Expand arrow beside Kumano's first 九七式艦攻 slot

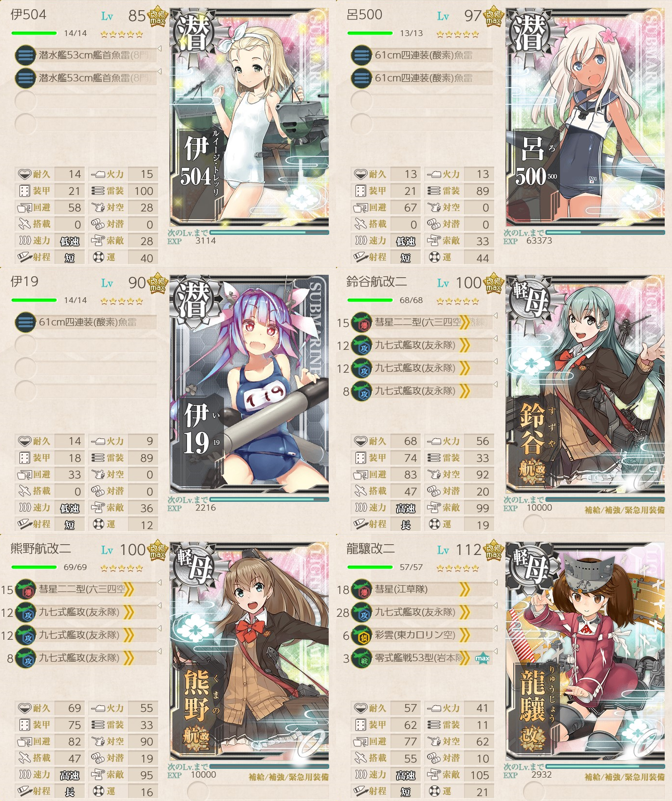[x=159, y=606]
